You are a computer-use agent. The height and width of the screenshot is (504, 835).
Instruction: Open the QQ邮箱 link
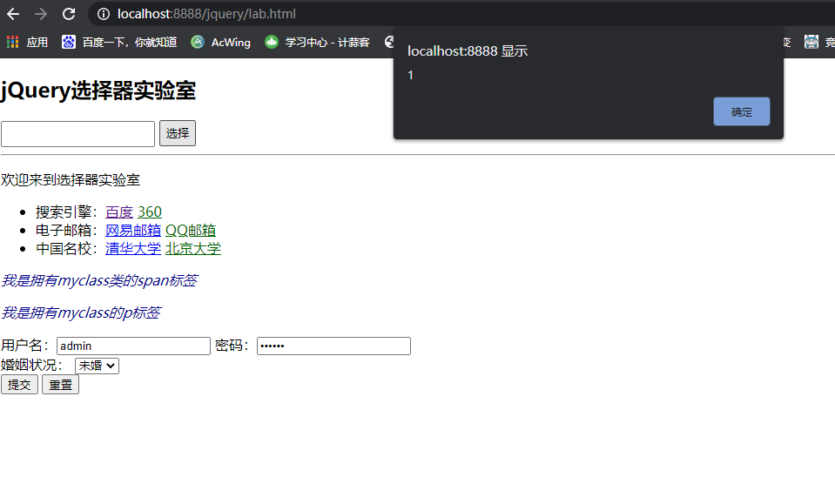(191, 231)
